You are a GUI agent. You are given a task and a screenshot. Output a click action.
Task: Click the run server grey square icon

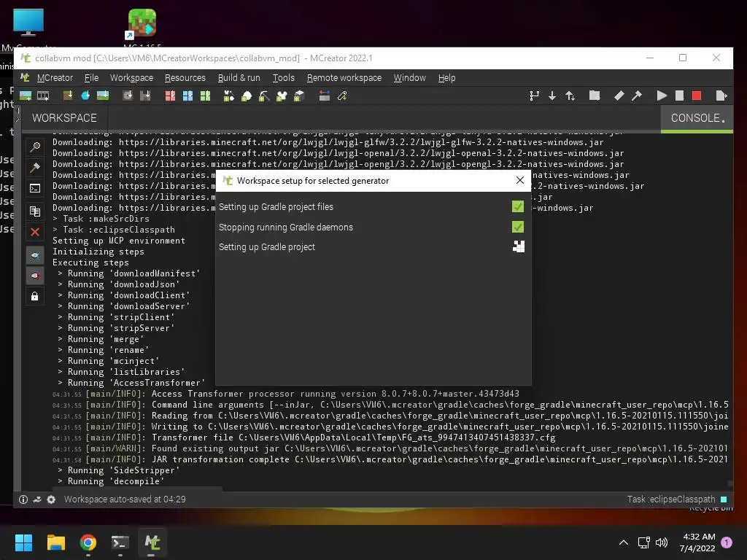(679, 96)
